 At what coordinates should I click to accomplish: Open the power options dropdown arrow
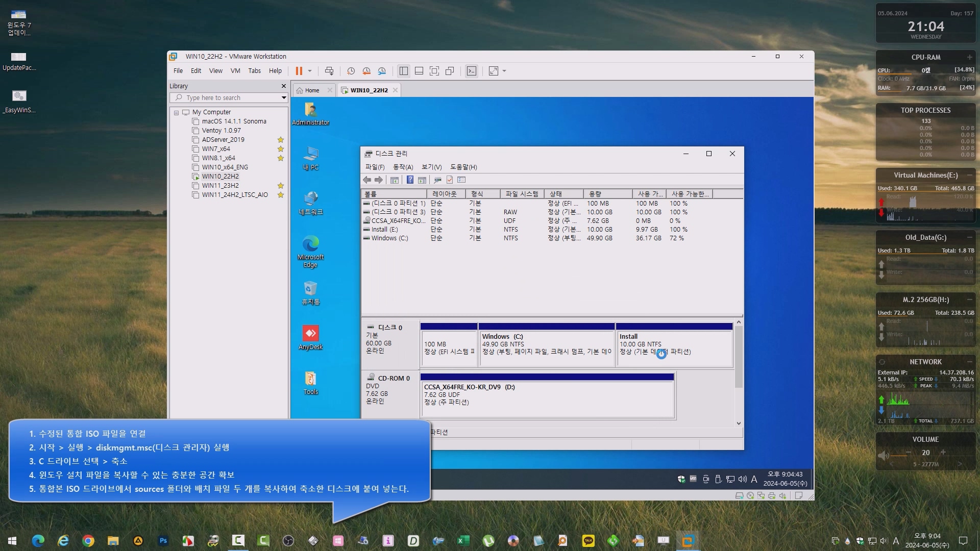pos(310,71)
